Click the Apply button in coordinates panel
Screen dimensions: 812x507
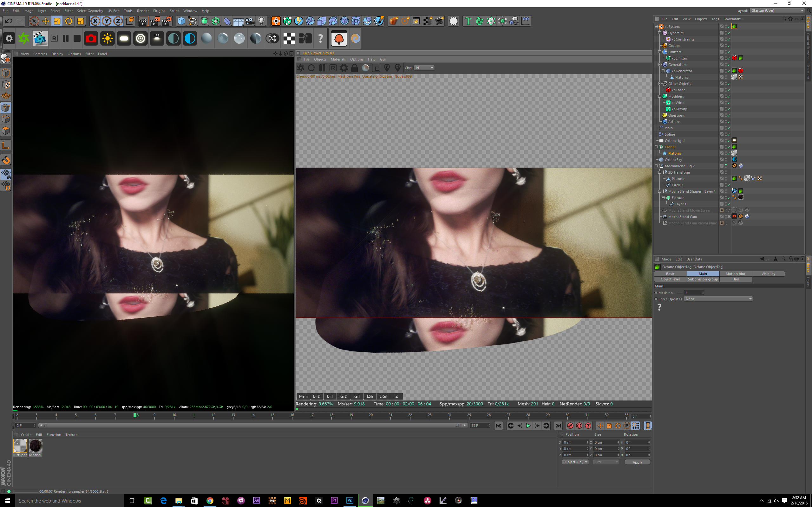(x=637, y=462)
